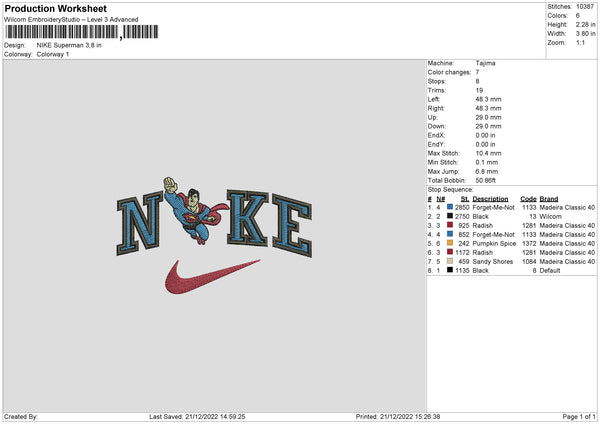Click 'Wilcom EmbroideryStudio – Level 3 Advanced' text

pyautogui.click(x=71, y=20)
